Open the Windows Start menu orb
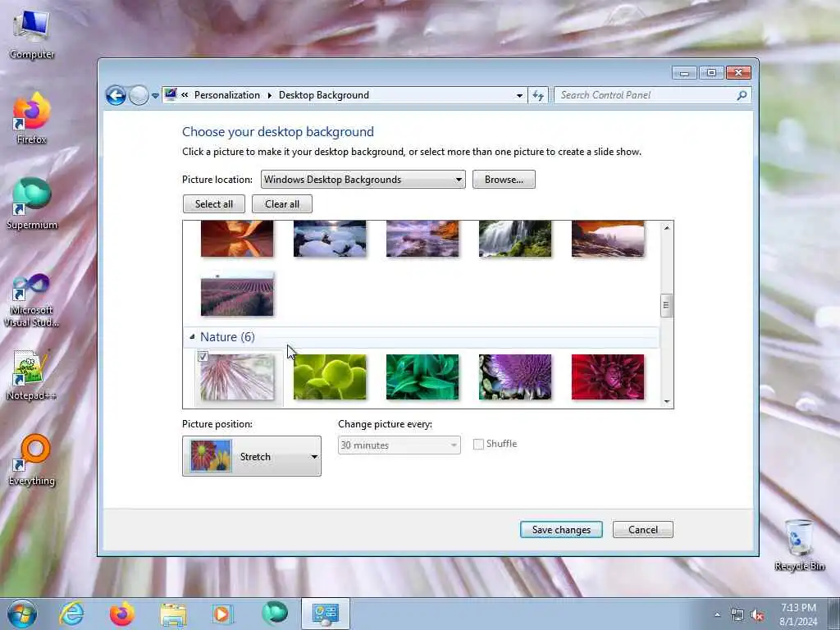 [22, 614]
